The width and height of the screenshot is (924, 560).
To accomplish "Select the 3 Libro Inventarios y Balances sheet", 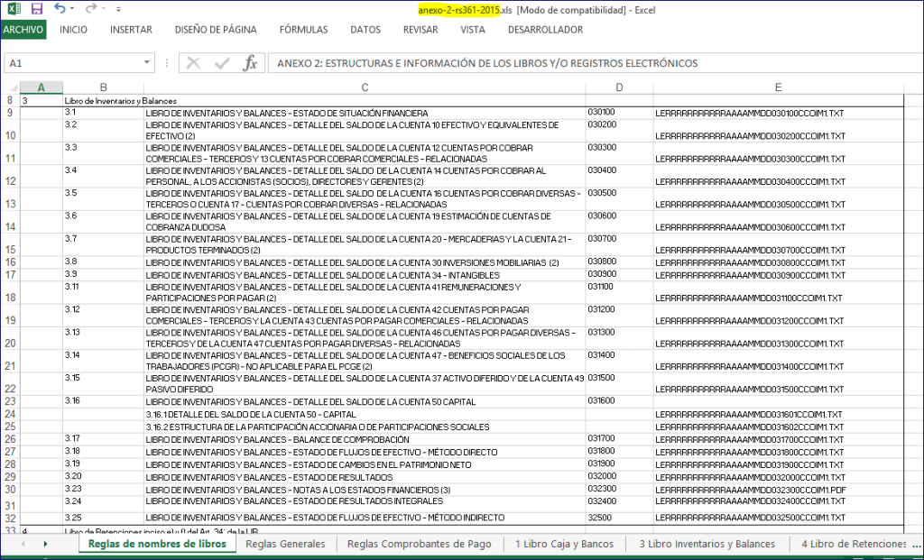I will pyautogui.click(x=707, y=544).
